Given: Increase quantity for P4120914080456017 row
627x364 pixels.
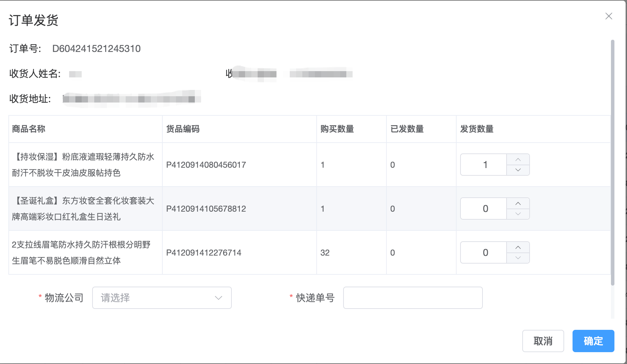Looking at the screenshot, I should point(518,159).
